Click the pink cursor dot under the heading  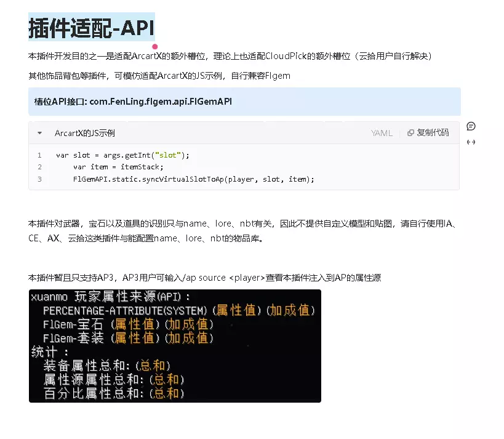click(x=155, y=47)
